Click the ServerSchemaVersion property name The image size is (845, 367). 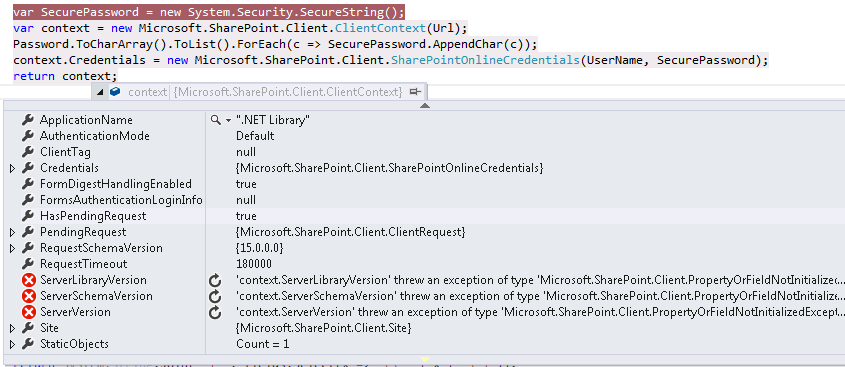click(x=96, y=296)
